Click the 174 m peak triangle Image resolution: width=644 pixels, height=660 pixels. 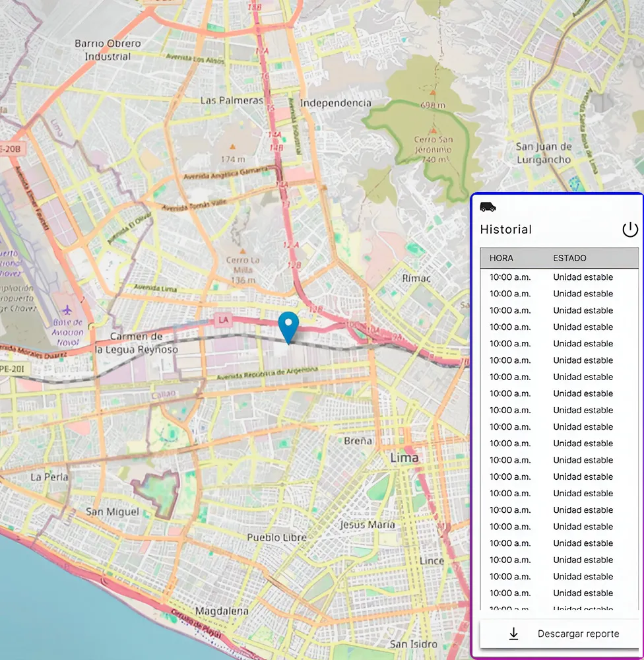coord(232,147)
